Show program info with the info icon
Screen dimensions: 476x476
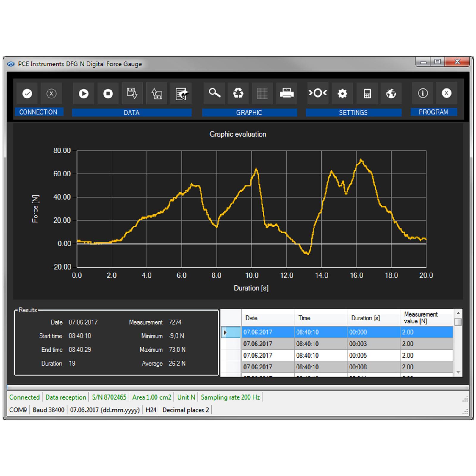click(422, 93)
